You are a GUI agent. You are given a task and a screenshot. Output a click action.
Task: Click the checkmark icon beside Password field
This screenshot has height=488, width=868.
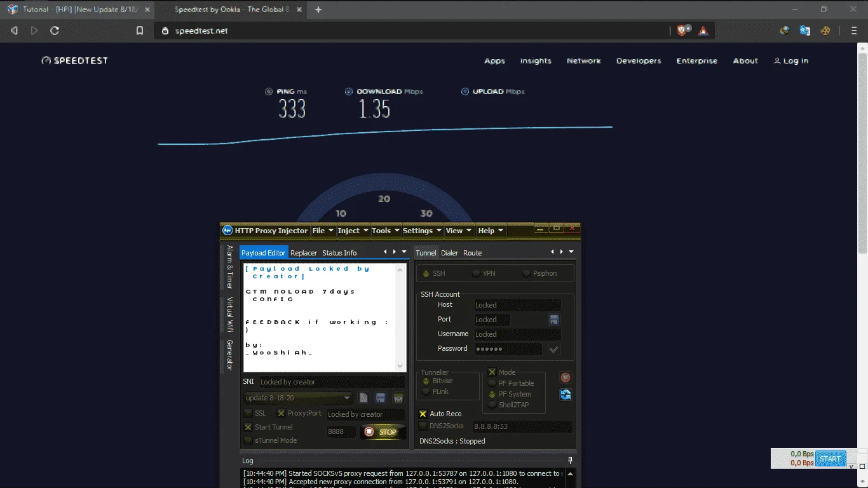554,349
